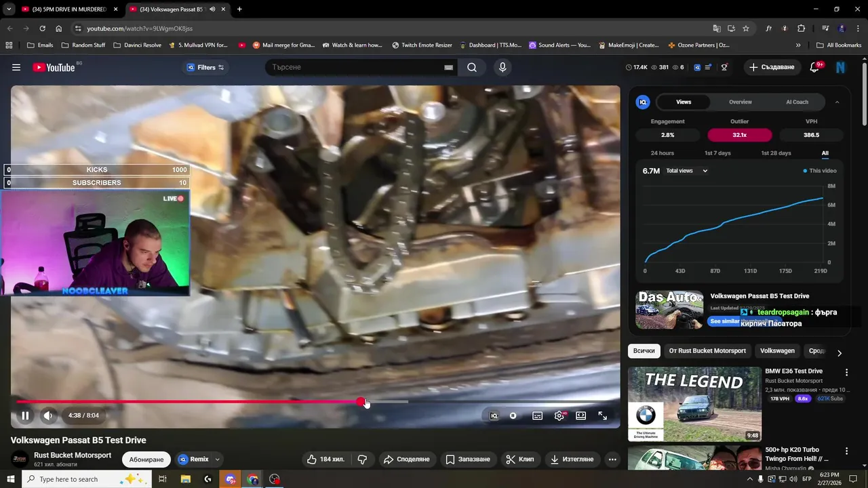Screen dimensions: 868x488
Task: Create a clip with Клип scissors button
Action: (520, 459)
